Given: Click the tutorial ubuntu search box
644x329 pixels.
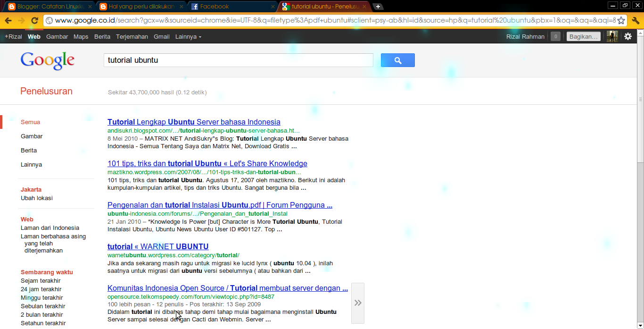Looking at the screenshot, I should coord(238,60).
